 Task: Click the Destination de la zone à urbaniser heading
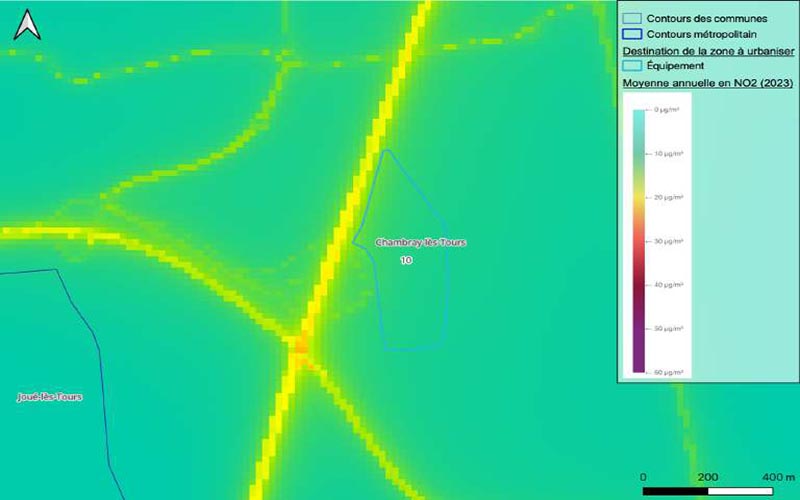708,50
